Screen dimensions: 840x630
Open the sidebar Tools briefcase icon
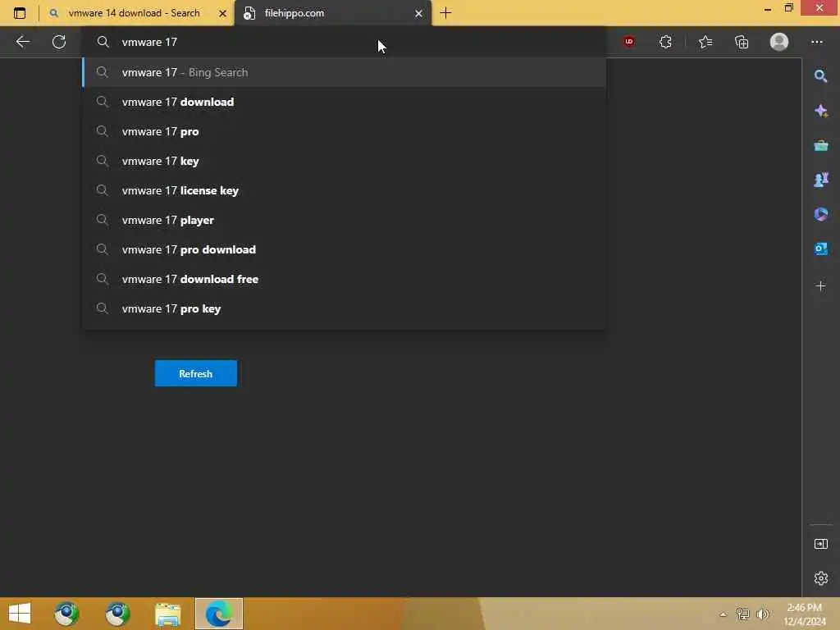pyautogui.click(x=820, y=145)
